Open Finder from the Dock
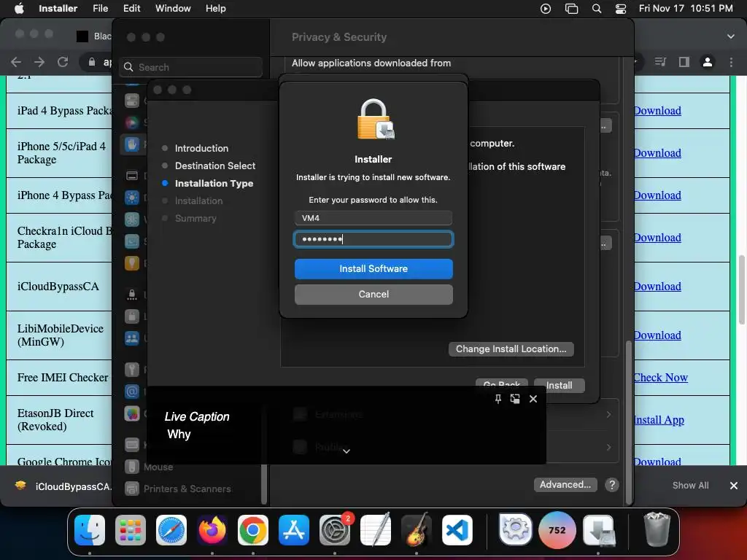This screenshot has width=747, height=560. [90, 530]
